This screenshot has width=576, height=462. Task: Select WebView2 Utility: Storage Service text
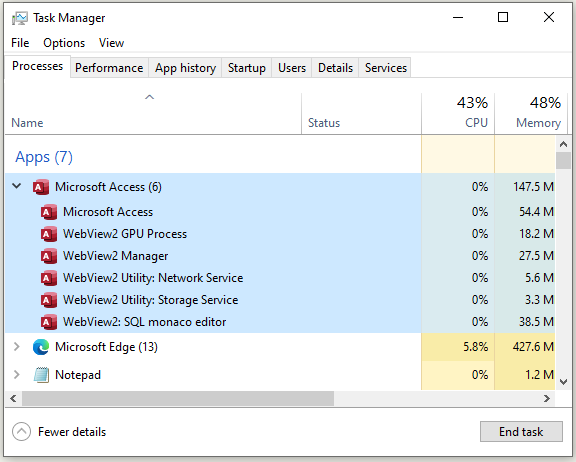pyautogui.click(x=151, y=300)
